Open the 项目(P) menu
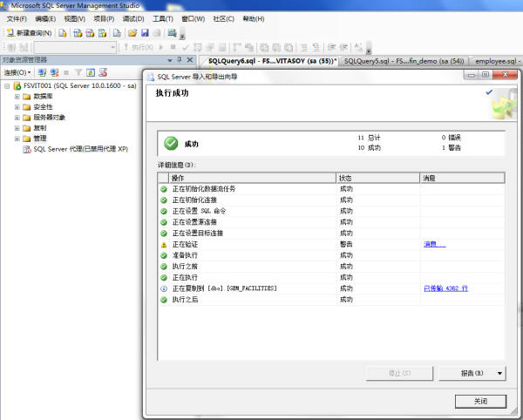Image resolution: width=523 pixels, height=420 pixels. [x=104, y=19]
